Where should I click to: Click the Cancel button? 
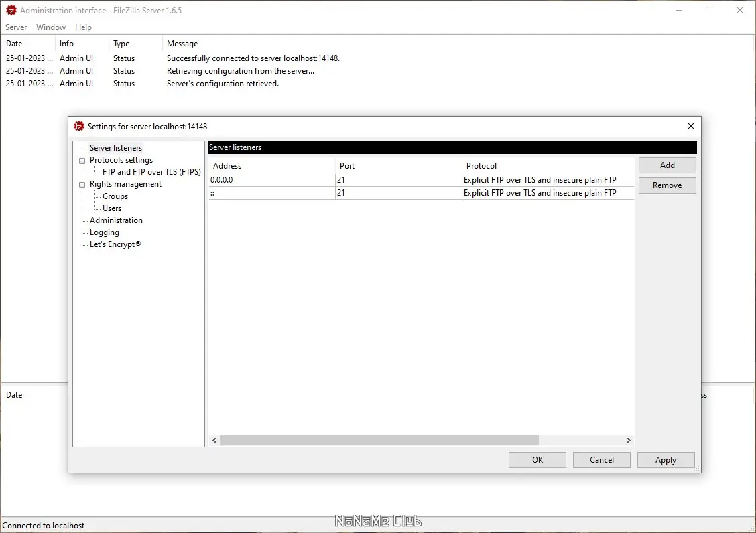pyautogui.click(x=601, y=460)
